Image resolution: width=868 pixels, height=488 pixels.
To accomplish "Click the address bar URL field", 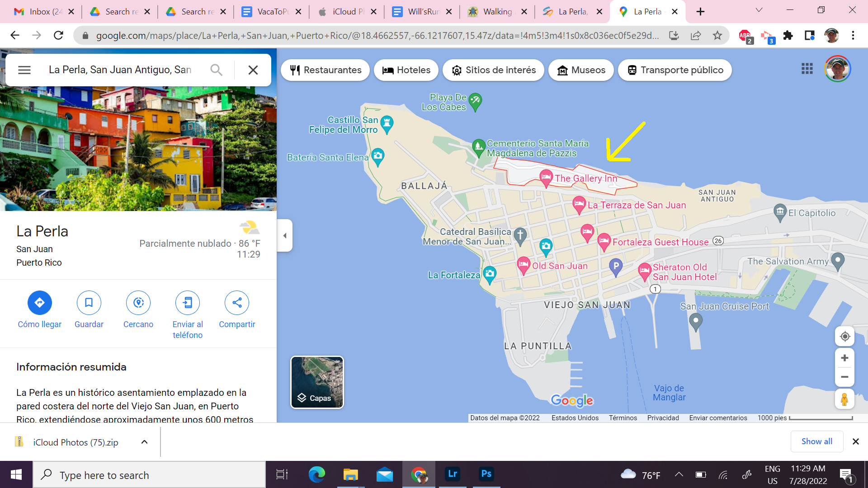I will (377, 35).
